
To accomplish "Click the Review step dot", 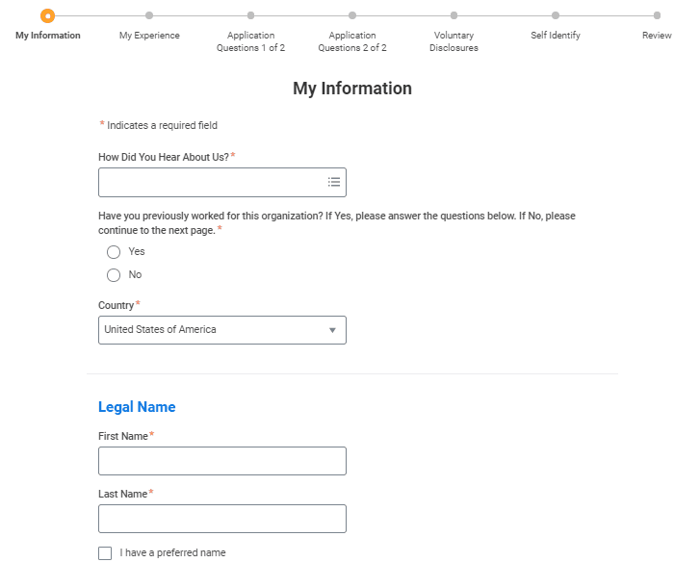I will tap(657, 15).
